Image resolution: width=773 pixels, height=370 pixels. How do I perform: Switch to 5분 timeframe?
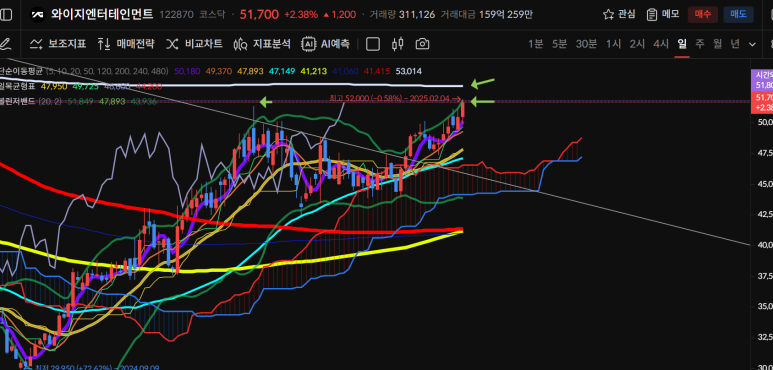pyautogui.click(x=560, y=44)
